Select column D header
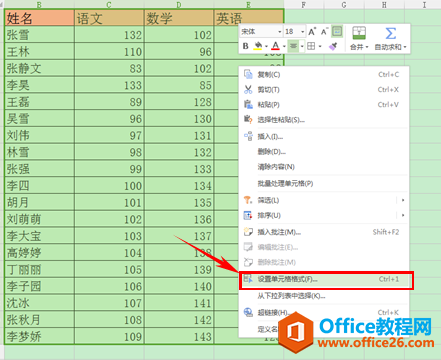 click(x=179, y=4)
